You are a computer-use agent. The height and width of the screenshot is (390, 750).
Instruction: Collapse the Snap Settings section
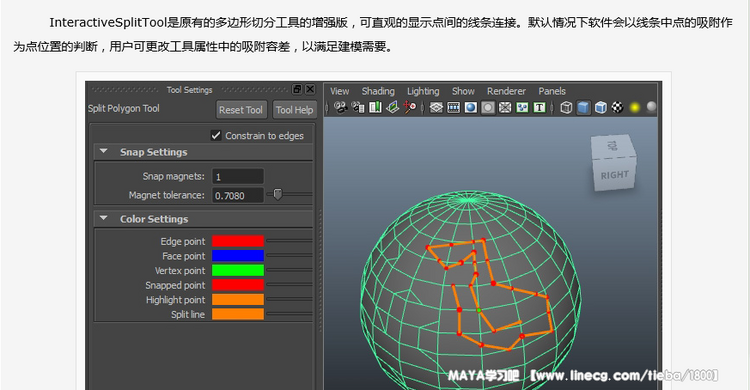(104, 152)
